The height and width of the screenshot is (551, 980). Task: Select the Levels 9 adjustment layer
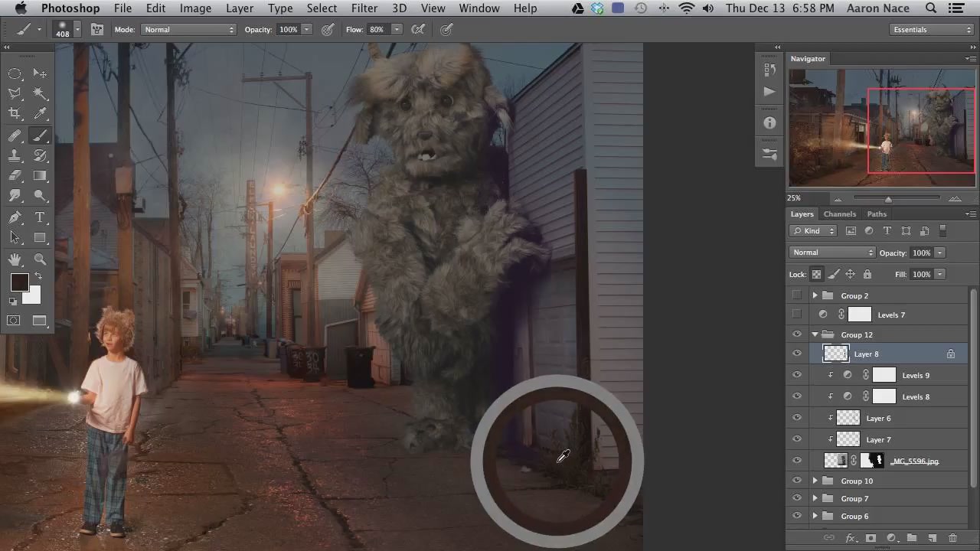[x=916, y=375]
